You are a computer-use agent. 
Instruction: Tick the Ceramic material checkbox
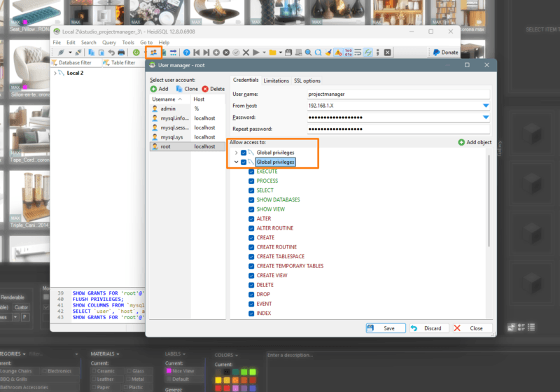click(94, 371)
